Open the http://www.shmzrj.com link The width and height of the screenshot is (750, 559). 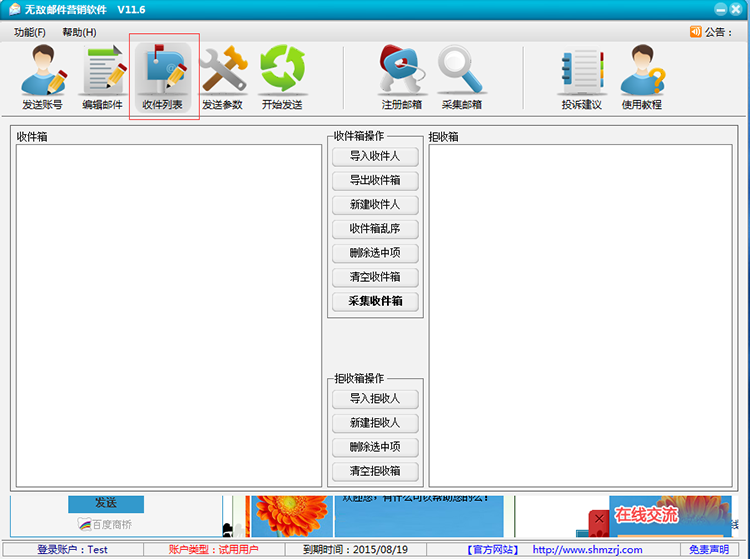point(587,550)
